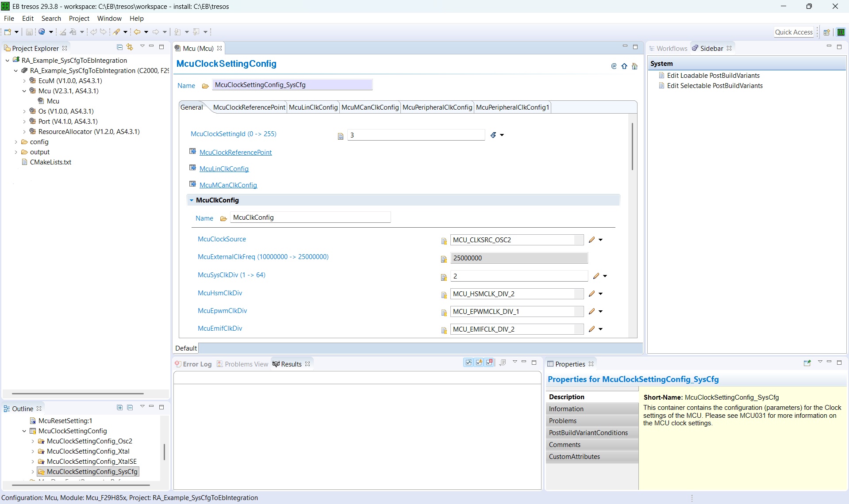Click the up-arrow parent navigation icon
Image resolution: width=849 pixels, height=504 pixels.
click(624, 66)
